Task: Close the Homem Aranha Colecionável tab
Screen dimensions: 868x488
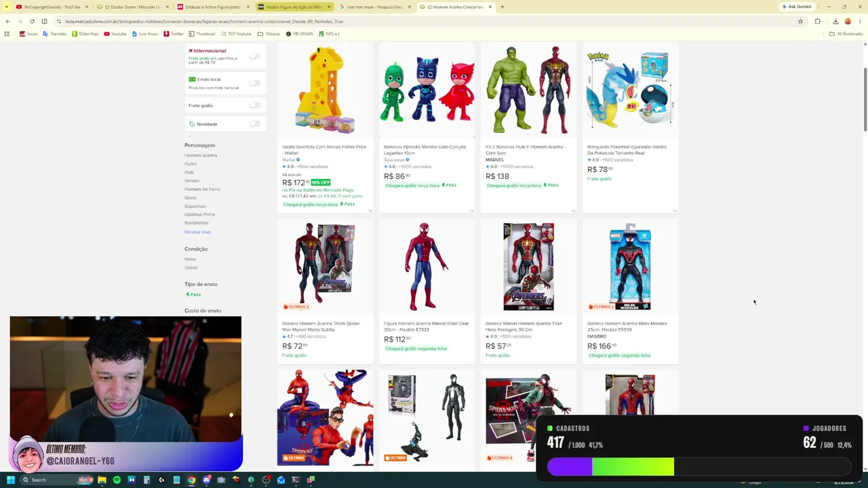Action: coord(491,7)
